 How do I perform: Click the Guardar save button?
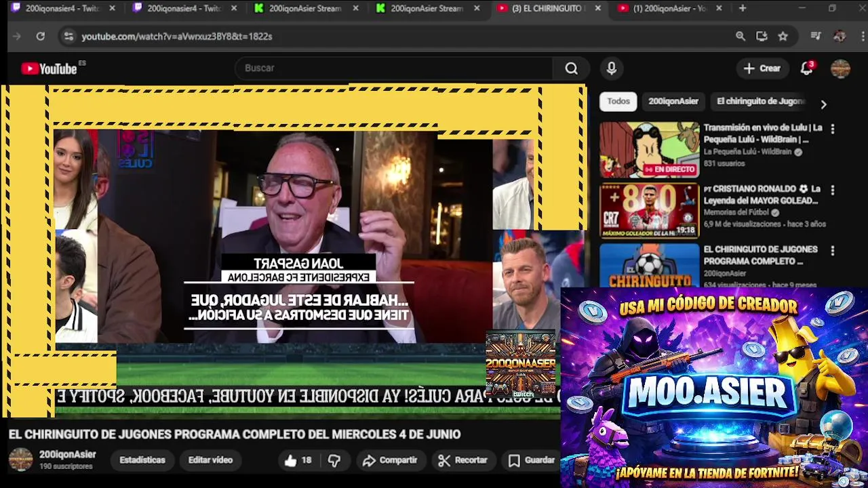click(x=532, y=460)
